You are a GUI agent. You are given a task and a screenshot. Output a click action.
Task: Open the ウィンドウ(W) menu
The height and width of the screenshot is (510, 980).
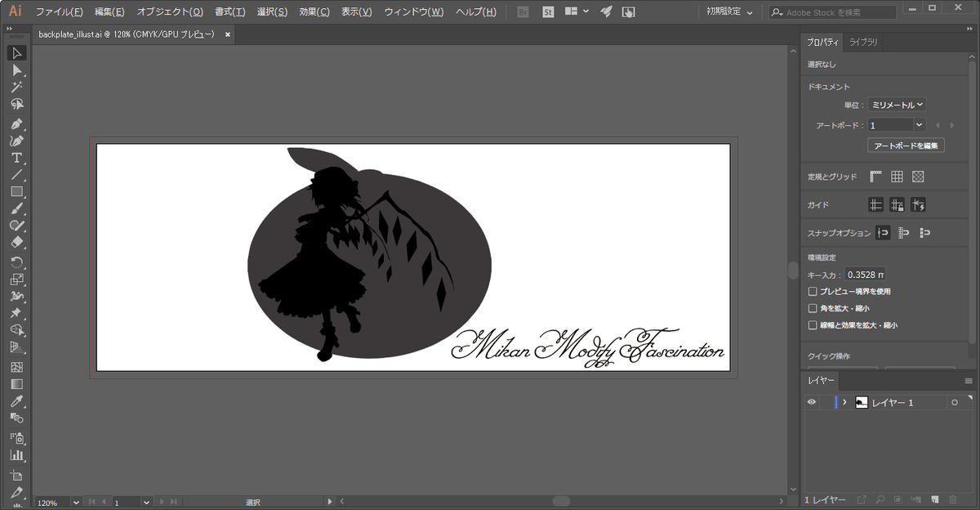point(413,11)
